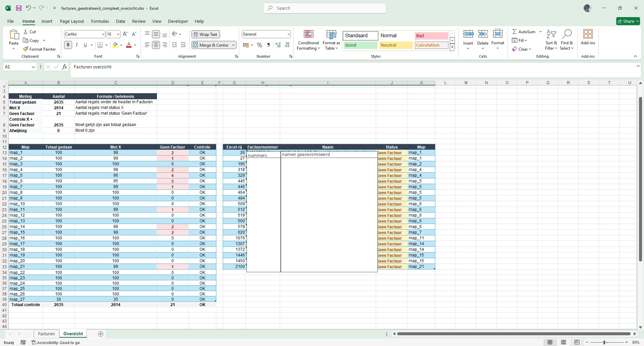Image resolution: width=644 pixels, height=346 pixels.
Task: Apply comma style number format
Action: click(x=268, y=45)
